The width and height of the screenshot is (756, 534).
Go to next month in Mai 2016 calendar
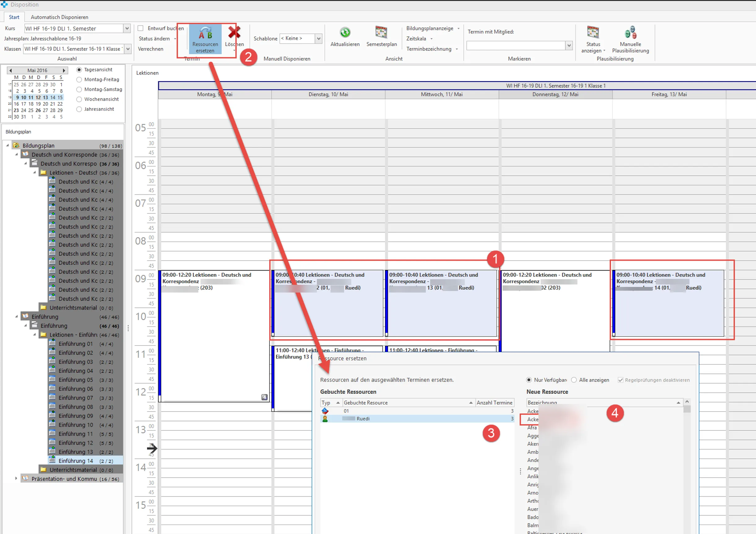pos(64,71)
